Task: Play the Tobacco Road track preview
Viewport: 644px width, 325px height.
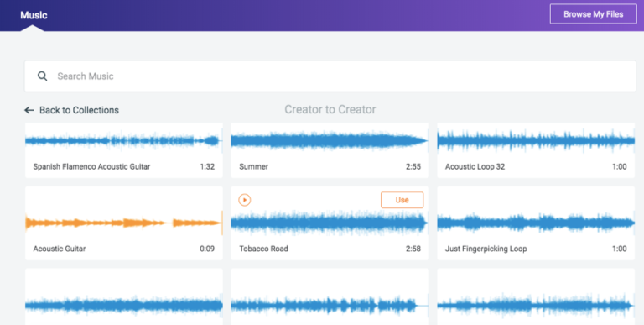Action: (x=244, y=200)
